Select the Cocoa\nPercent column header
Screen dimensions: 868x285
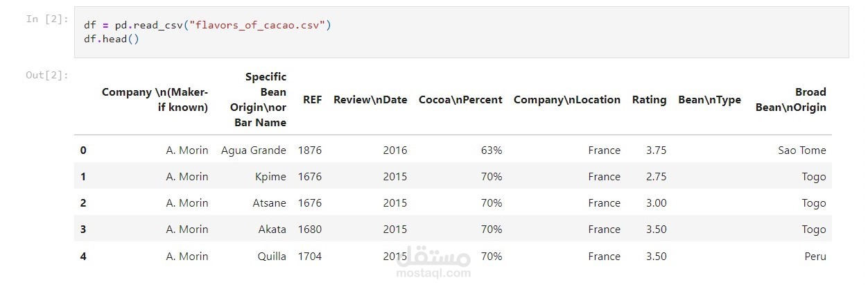[460, 99]
